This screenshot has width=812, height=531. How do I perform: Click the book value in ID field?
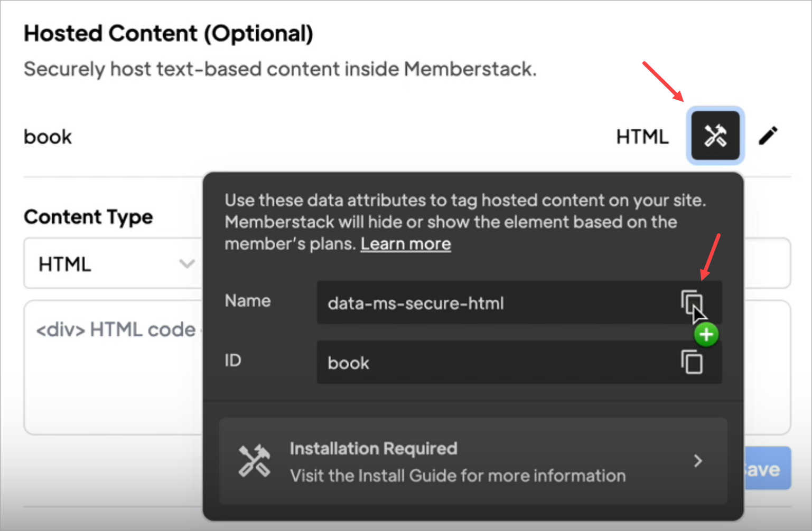pos(349,363)
